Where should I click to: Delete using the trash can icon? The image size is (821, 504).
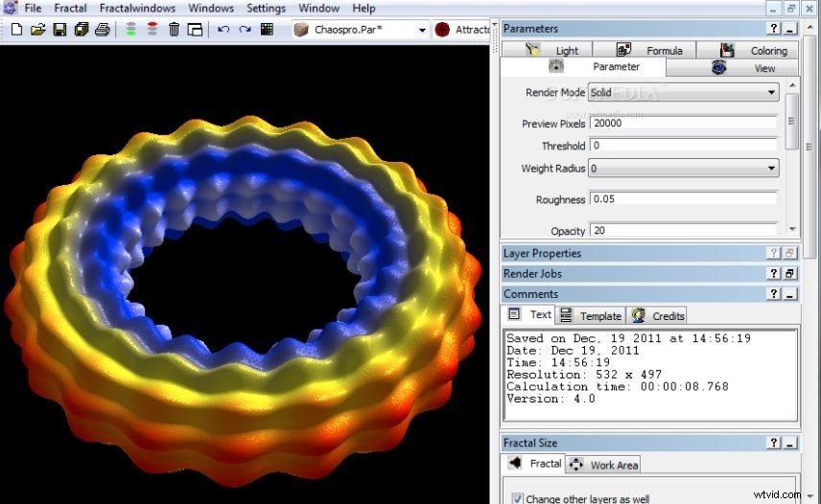(174, 30)
